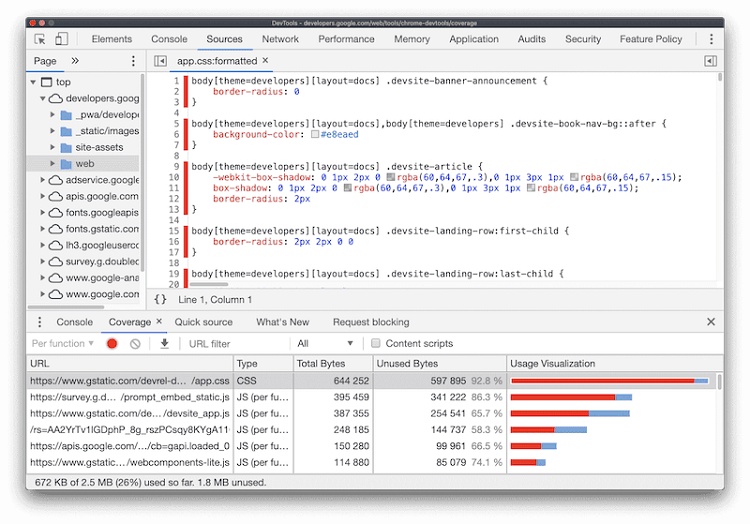Click the top frame icon
Image resolution: width=750 pixels, height=524 pixels.
[46, 82]
